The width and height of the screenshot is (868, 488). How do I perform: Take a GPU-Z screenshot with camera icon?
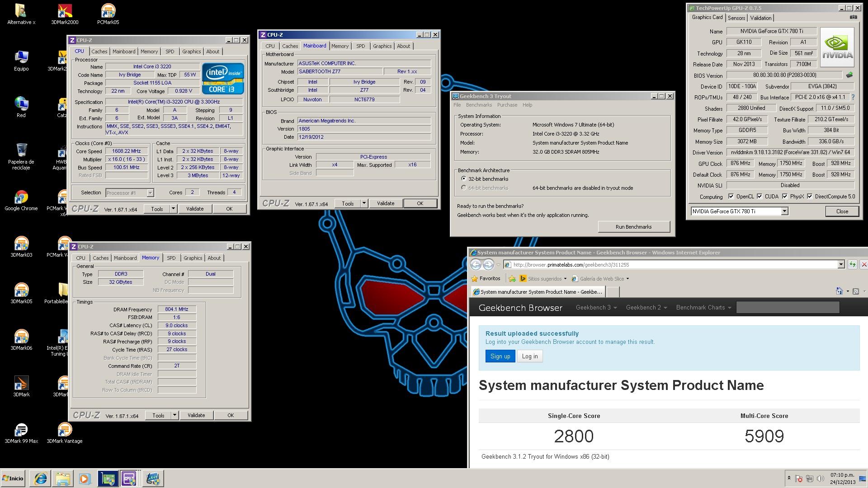(853, 17)
